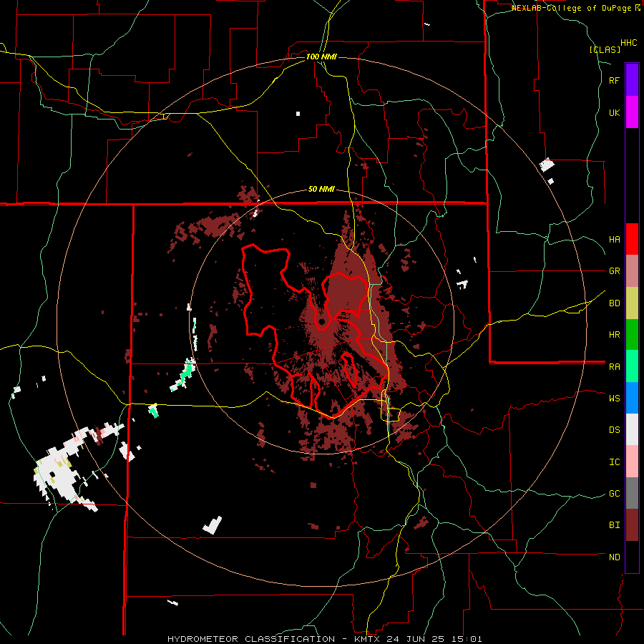
Task: Click the GR legend color swatch
Action: pyautogui.click(x=632, y=271)
